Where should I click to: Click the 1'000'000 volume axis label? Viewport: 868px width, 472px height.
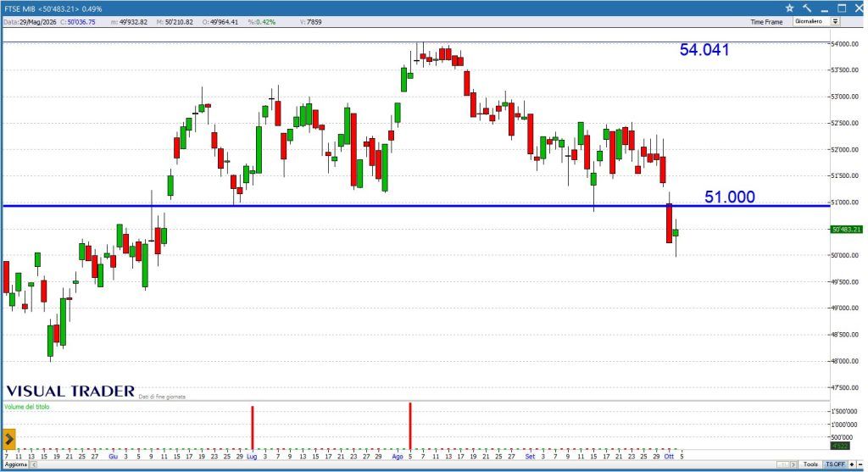pos(846,425)
